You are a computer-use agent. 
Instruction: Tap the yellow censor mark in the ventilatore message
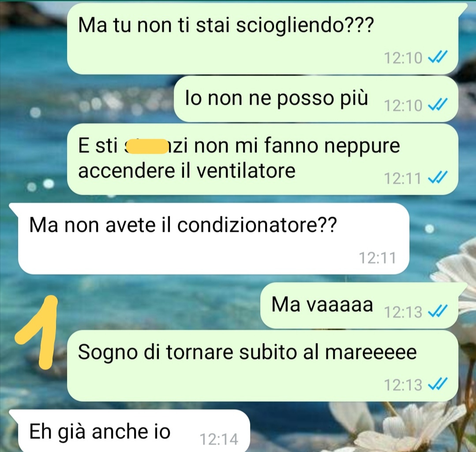[x=146, y=146]
